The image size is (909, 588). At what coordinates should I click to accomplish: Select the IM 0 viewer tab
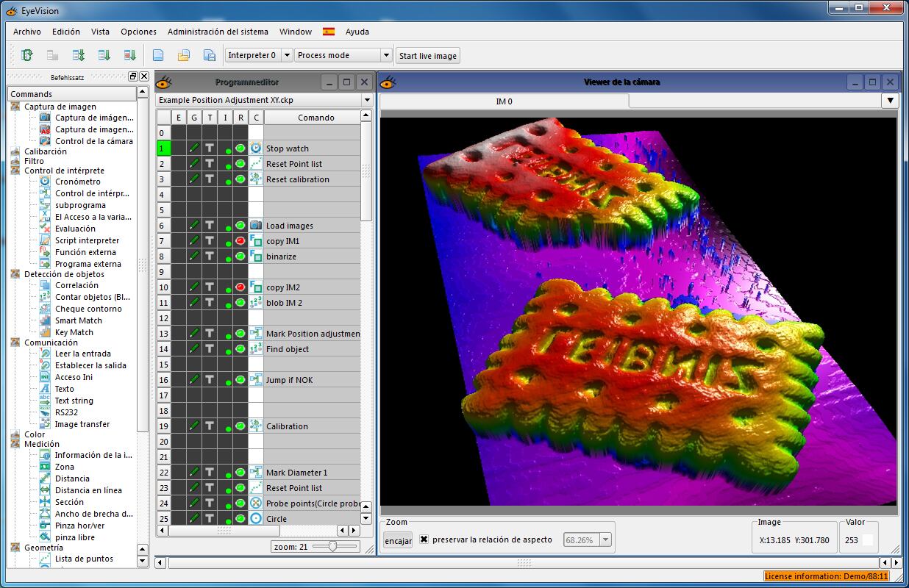(x=505, y=101)
